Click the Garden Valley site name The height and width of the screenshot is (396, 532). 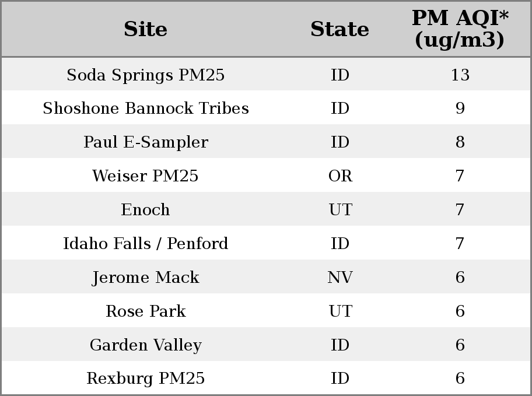(146, 345)
